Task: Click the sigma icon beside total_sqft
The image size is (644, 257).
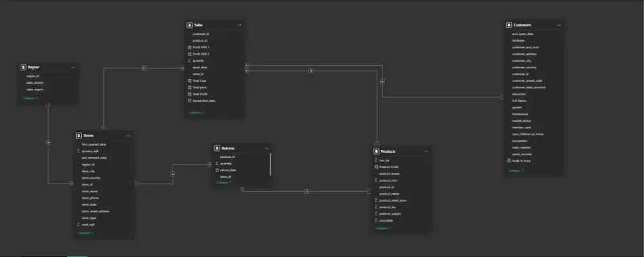Action: pos(79,225)
